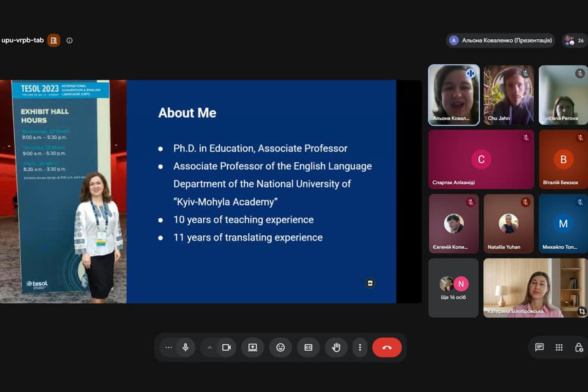Viewport: 588px width, 392px height.
Task: Leave the call with the red hang-up button
Action: [387, 348]
